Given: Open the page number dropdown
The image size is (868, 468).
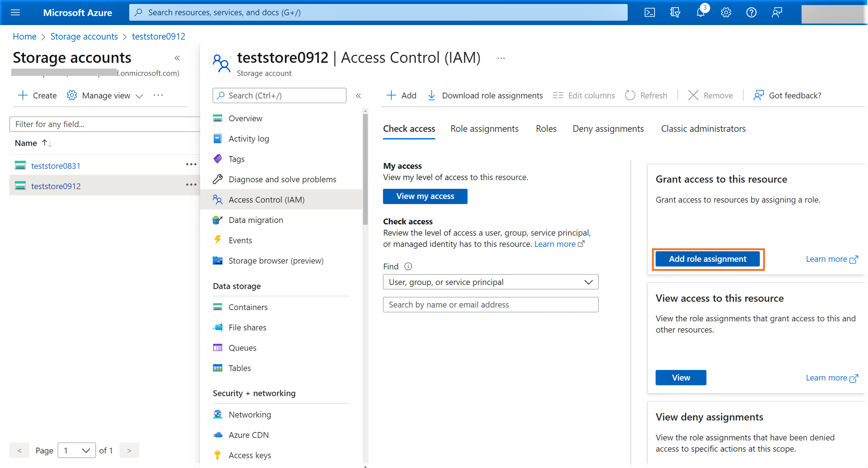Looking at the screenshot, I should point(76,450).
